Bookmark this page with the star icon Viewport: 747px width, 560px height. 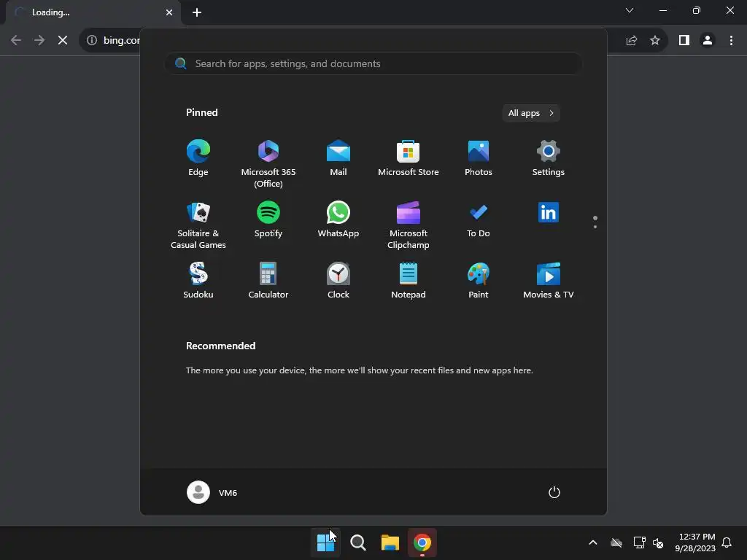655,40
